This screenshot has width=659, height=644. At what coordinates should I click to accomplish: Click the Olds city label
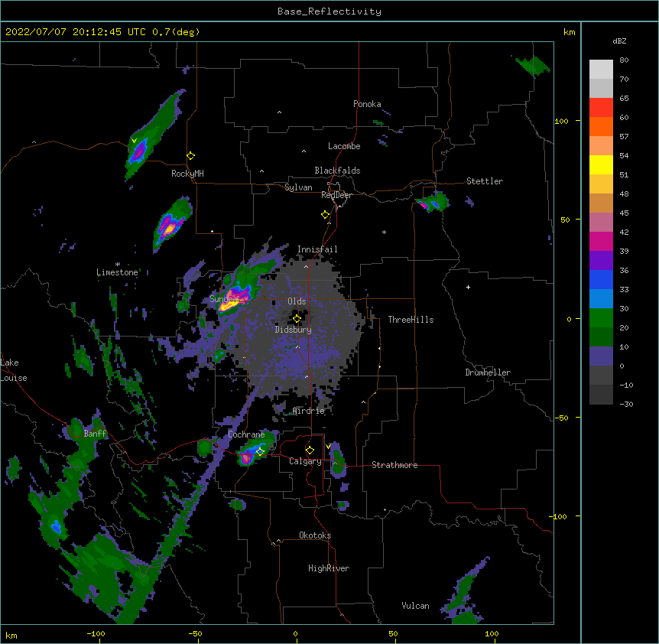[297, 301]
